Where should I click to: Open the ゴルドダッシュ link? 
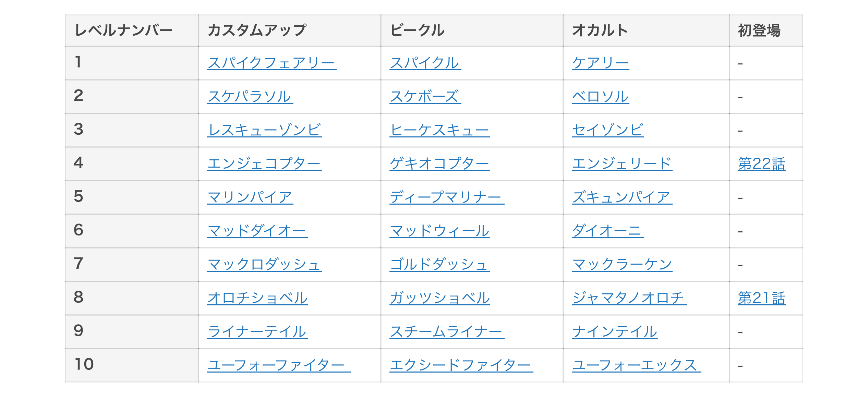(439, 265)
